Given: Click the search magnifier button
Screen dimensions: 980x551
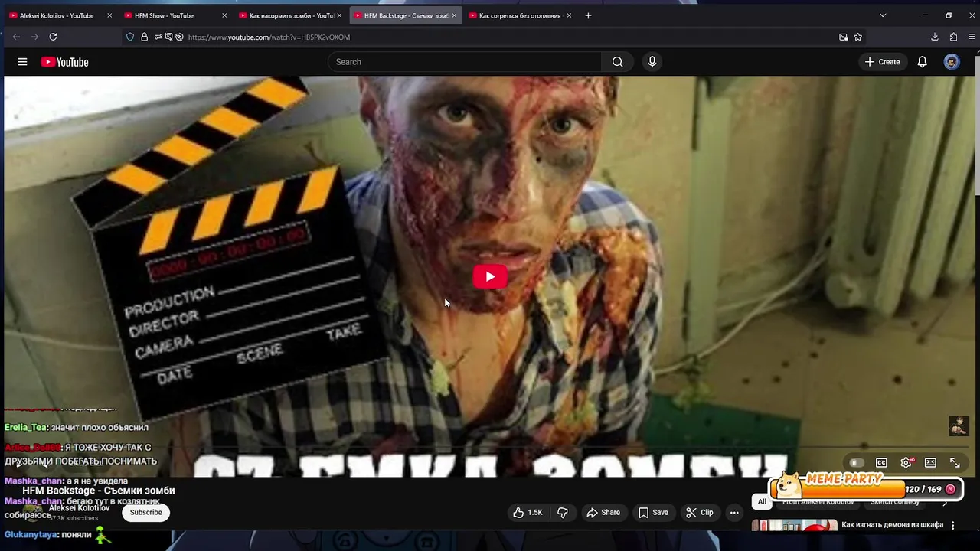Looking at the screenshot, I should point(617,62).
